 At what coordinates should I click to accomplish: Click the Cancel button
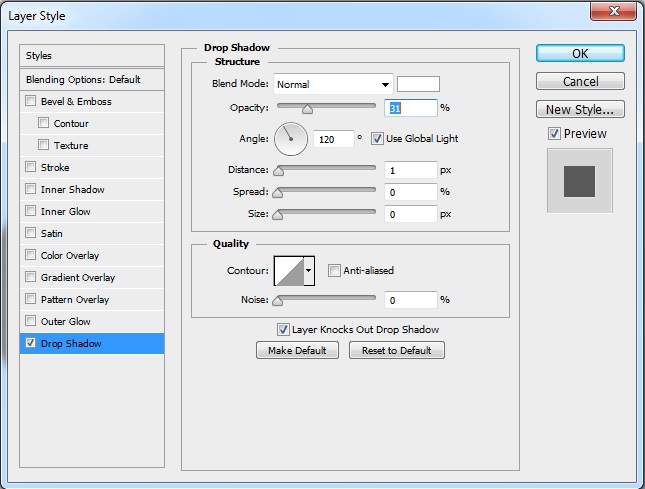coord(580,81)
